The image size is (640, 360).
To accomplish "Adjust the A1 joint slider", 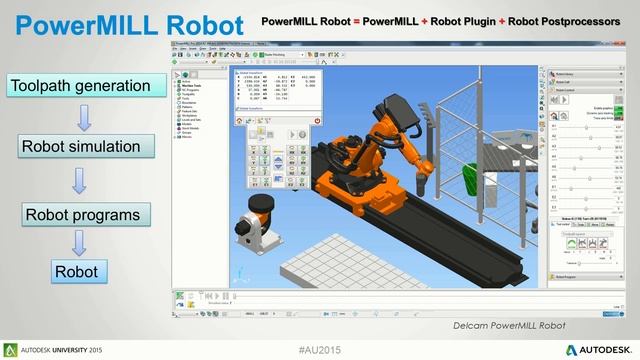I will pos(587,127).
